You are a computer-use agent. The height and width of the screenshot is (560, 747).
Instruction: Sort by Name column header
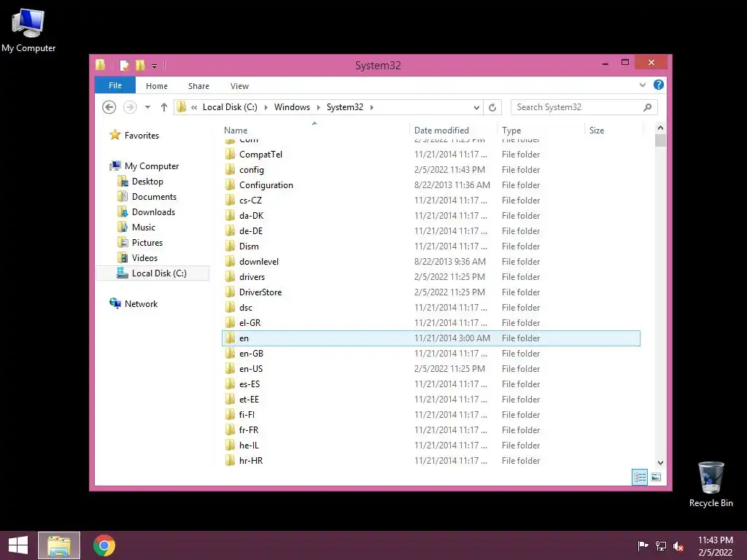point(315,130)
